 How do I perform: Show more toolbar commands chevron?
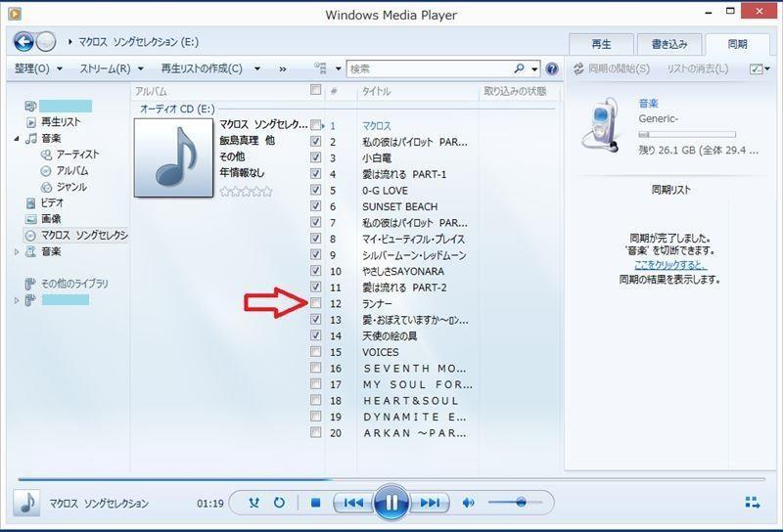[x=283, y=69]
